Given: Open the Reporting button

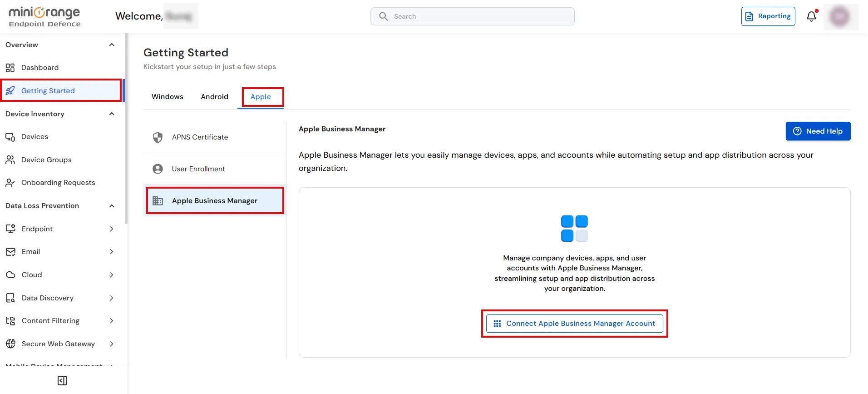Looking at the screenshot, I should [768, 16].
